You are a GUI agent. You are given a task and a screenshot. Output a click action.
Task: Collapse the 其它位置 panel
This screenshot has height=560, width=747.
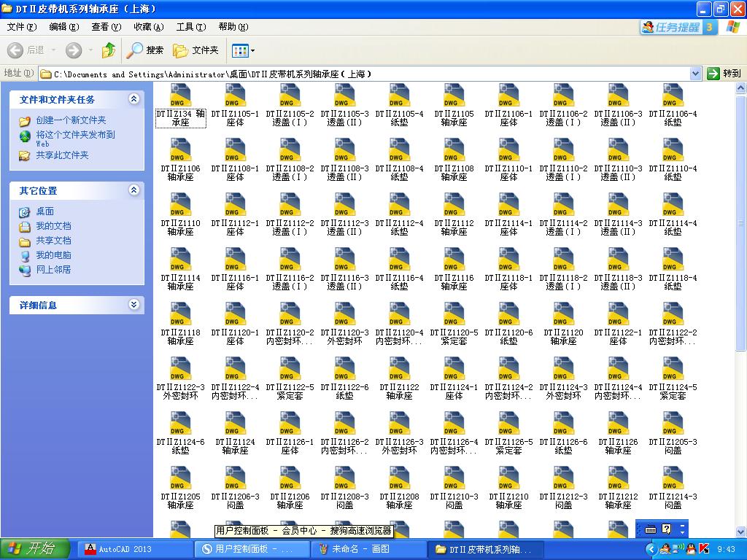tap(133, 190)
